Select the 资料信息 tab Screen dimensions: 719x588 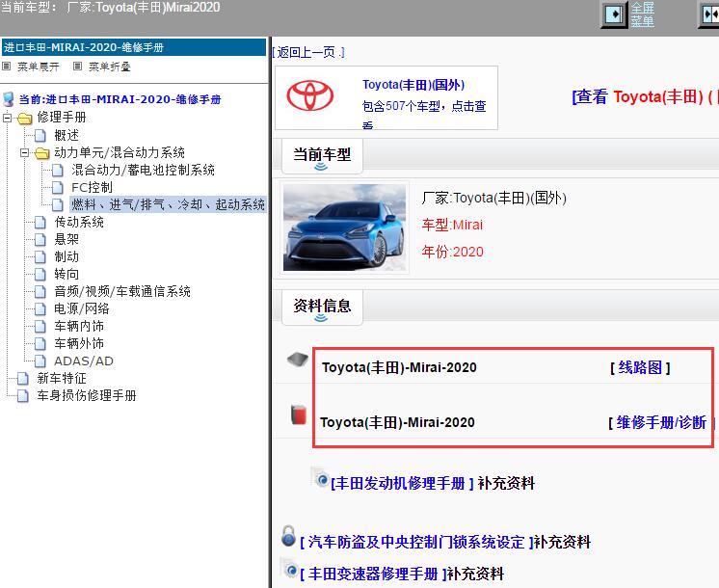coord(322,307)
